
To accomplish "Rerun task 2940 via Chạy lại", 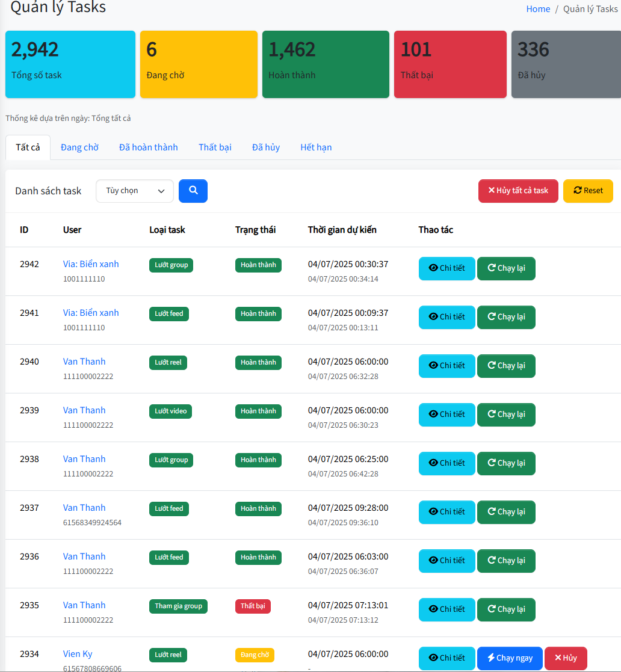I will (x=506, y=366).
